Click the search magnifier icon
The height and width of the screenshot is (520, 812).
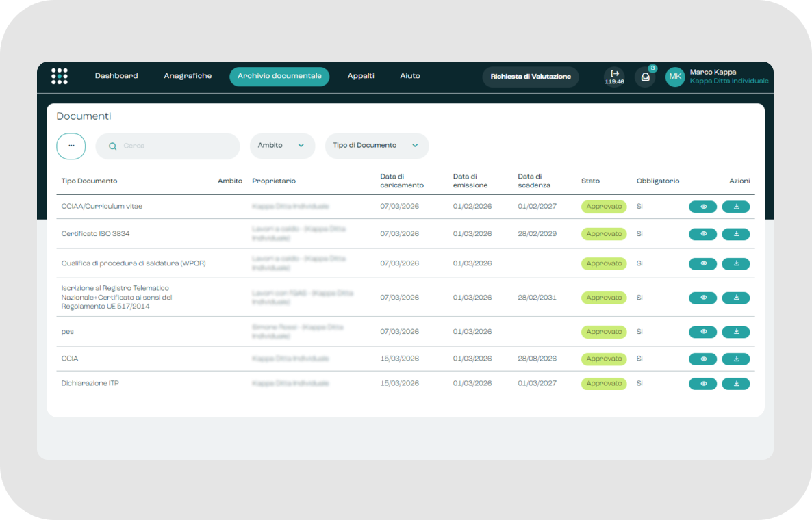[112, 146]
